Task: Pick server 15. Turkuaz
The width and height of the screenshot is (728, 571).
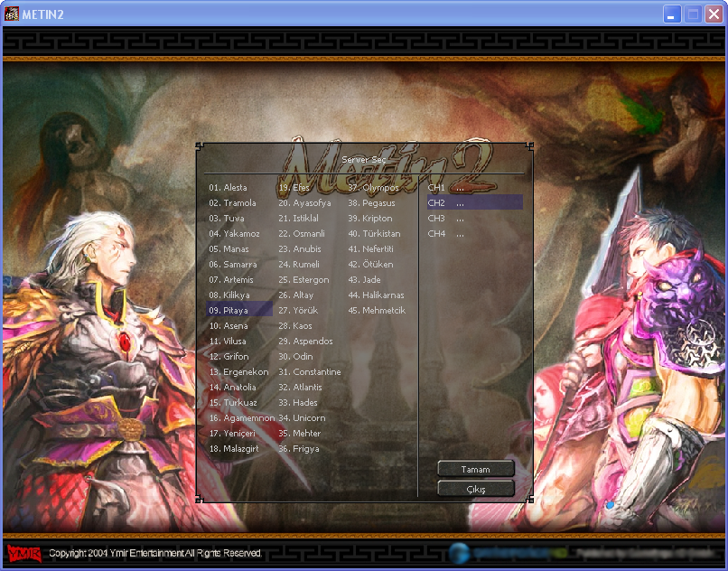Action: click(233, 402)
